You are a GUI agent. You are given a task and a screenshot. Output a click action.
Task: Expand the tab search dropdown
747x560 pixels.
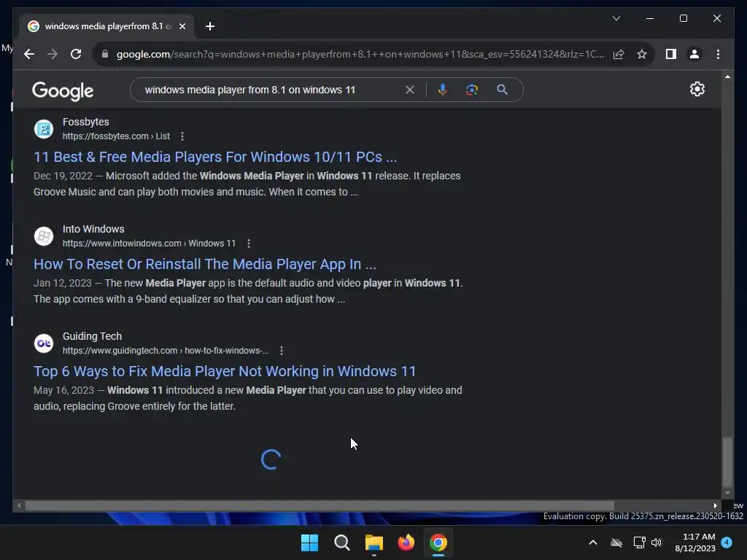tap(616, 18)
